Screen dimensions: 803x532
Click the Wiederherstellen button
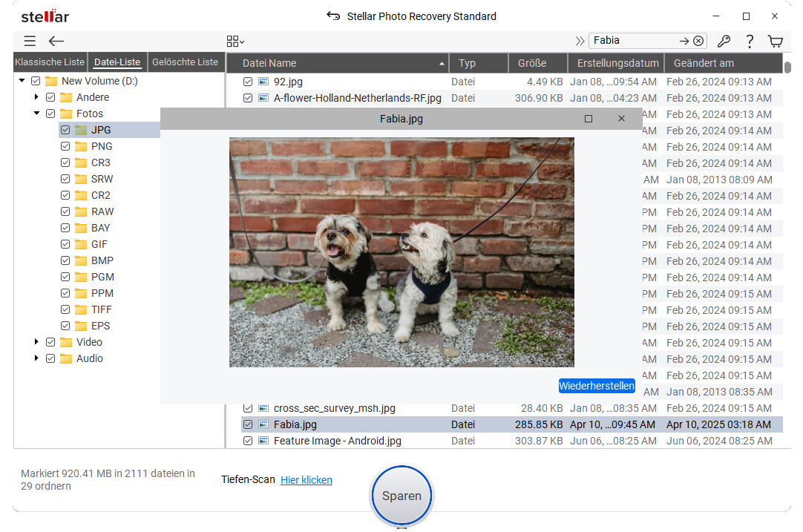tap(597, 386)
